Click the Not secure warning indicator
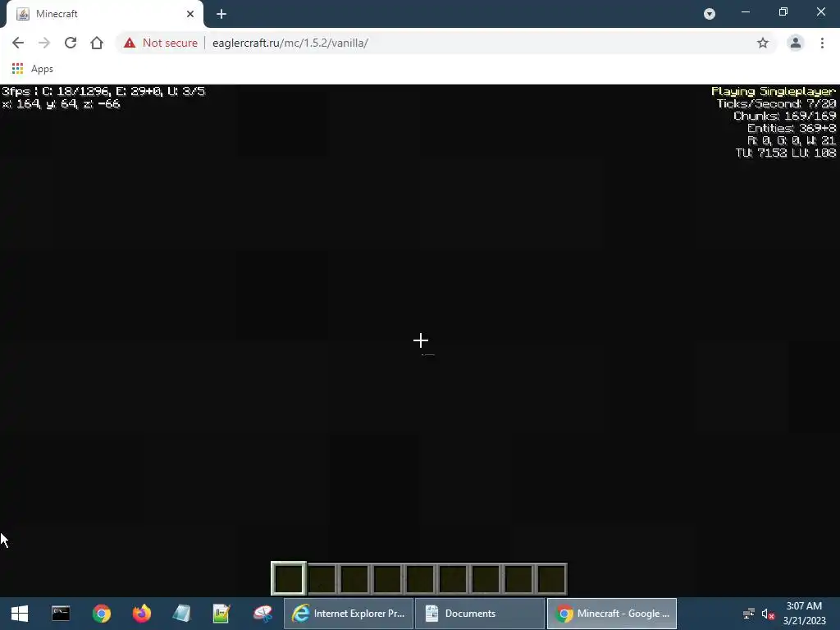 click(160, 43)
